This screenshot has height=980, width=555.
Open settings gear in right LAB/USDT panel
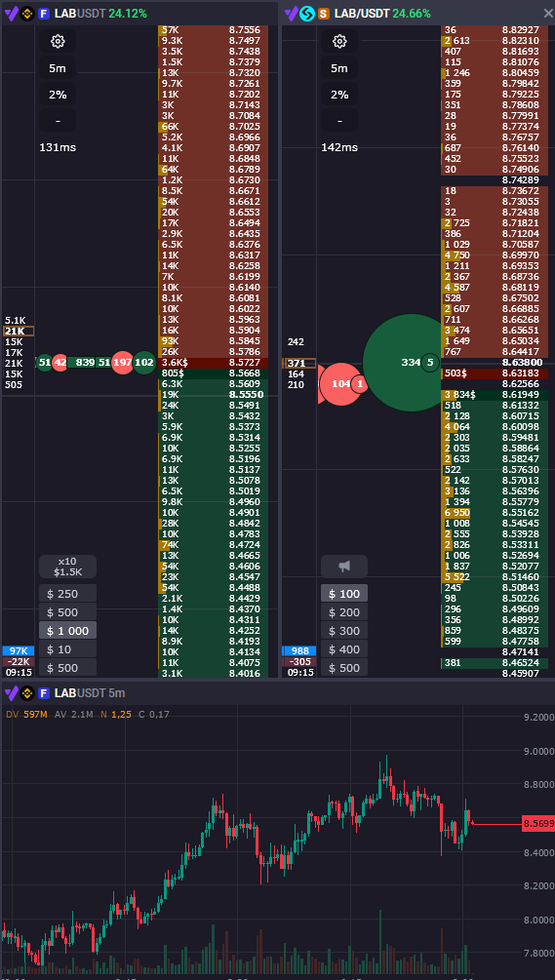click(x=339, y=42)
